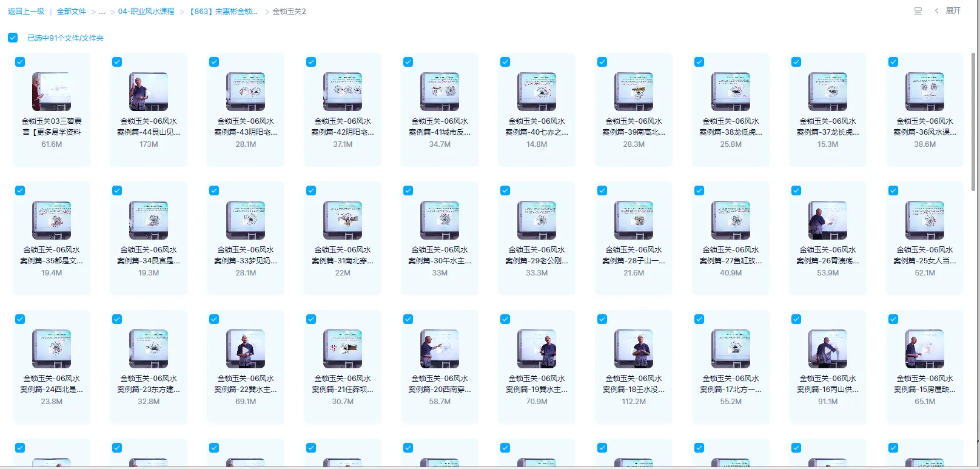The height and width of the screenshot is (469, 980).
Task: Toggle checkbox on 案例篇-40七赤之 file
Action: tap(505, 62)
